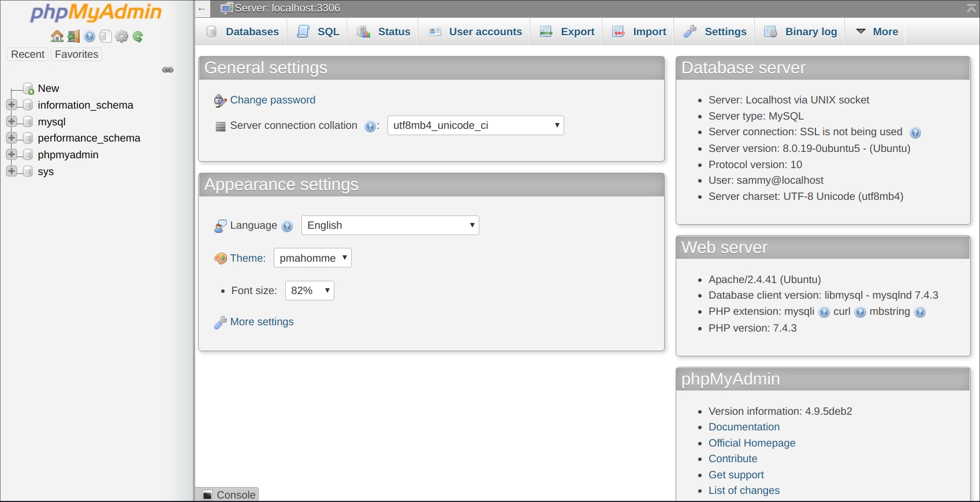980x502 pixels.
Task: Open the More settings link
Action: (x=262, y=322)
